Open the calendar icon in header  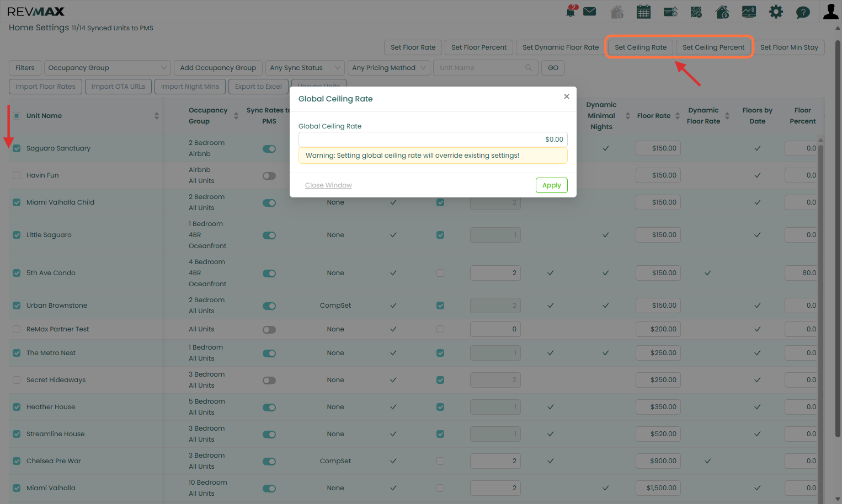[643, 12]
